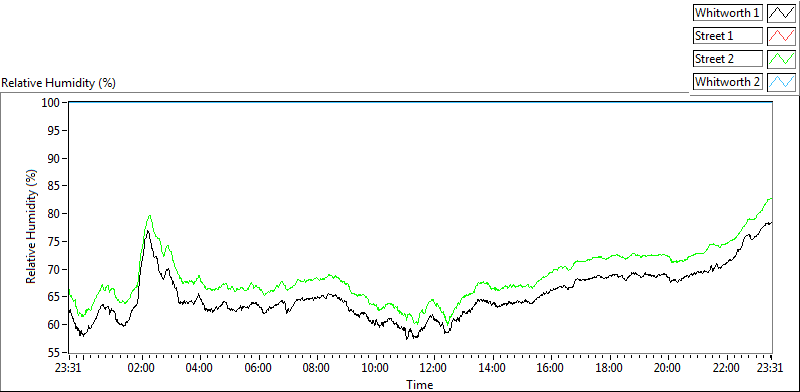The image size is (800, 392).
Task: Click the Whitworth 2 blue line style icon
Action: point(781,82)
